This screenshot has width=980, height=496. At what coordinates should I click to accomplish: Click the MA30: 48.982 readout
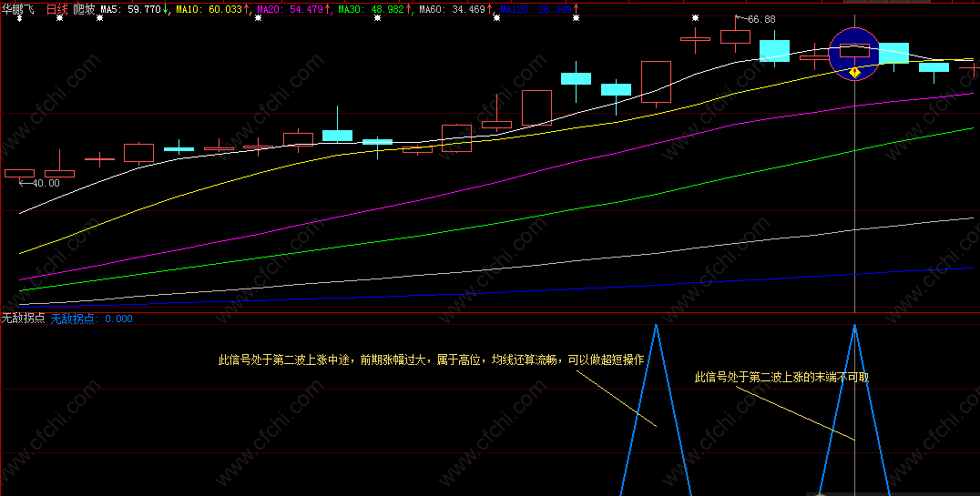(372, 9)
